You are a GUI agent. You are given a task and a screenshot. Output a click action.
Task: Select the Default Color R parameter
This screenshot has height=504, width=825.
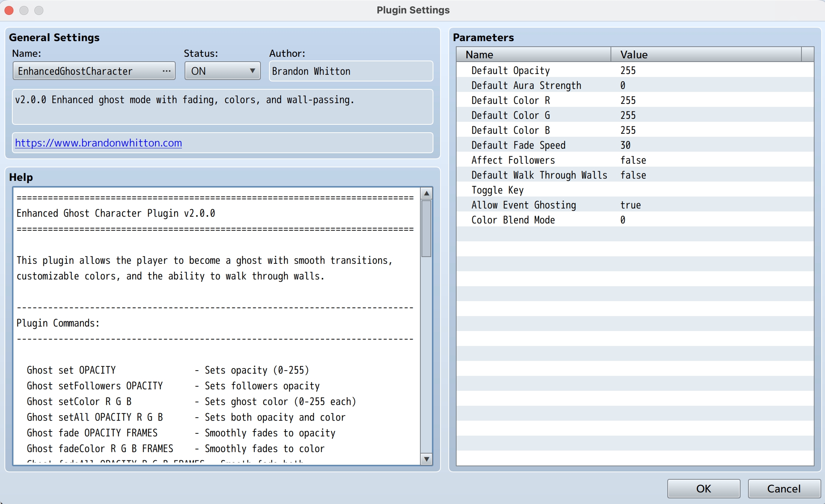click(x=635, y=100)
